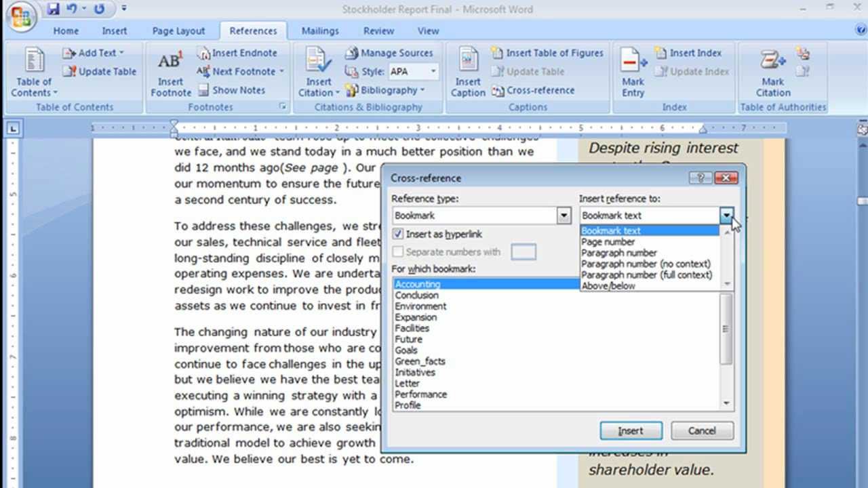Viewport: 868px width, 488px height.
Task: Redo action in Quick Access toolbar
Action: click(99, 9)
